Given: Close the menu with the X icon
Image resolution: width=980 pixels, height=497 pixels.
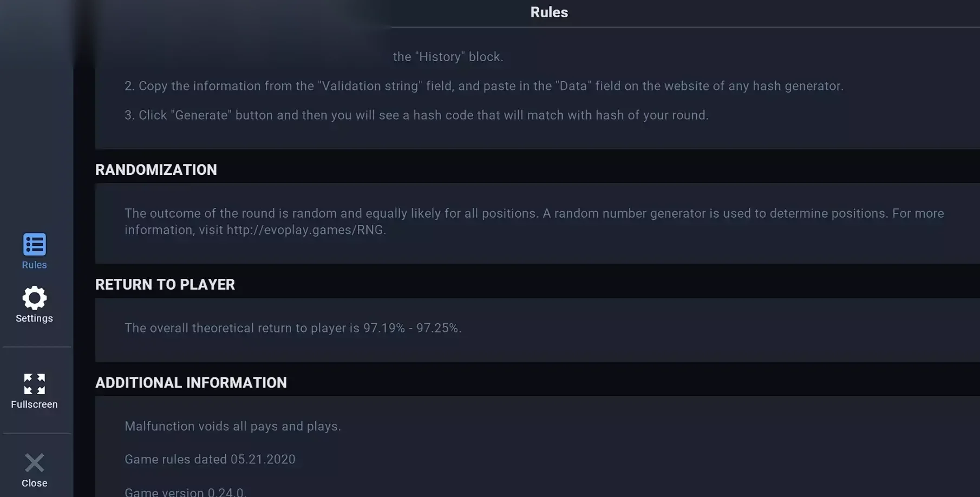Looking at the screenshot, I should tap(34, 463).
